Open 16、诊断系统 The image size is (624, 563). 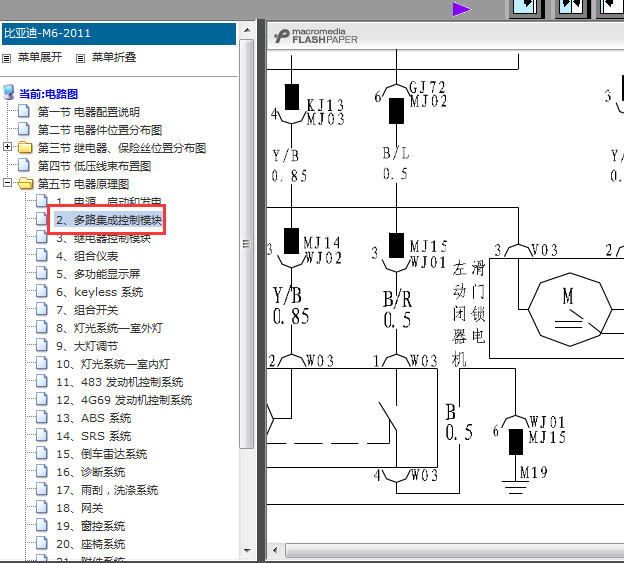[x=91, y=472]
